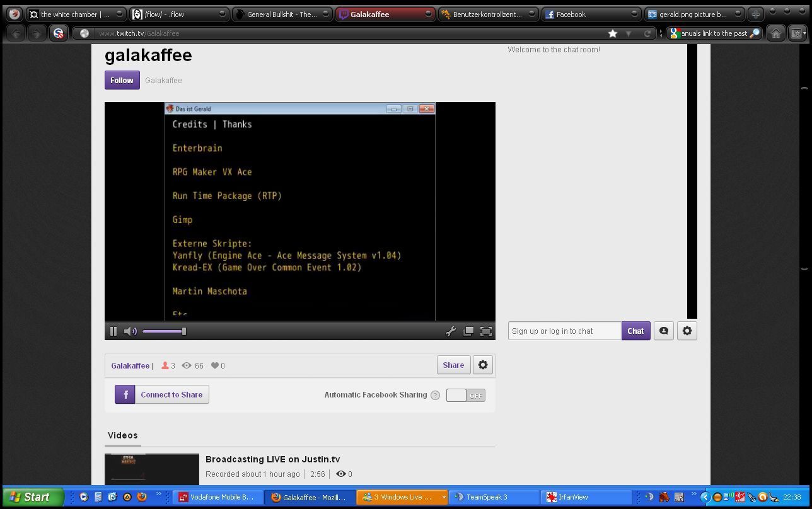Open the settings gear beside Share
The width and height of the screenshot is (812, 509).
coord(483,365)
